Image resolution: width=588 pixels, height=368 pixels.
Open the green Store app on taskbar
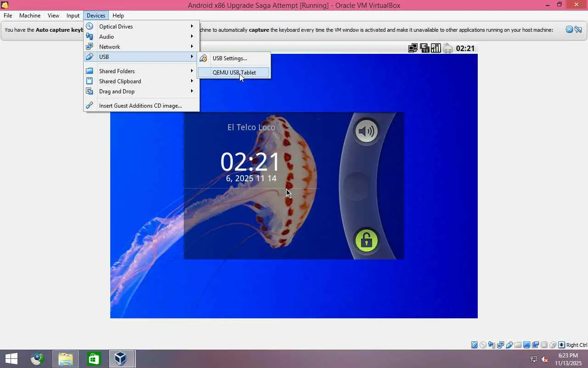pyautogui.click(x=94, y=359)
